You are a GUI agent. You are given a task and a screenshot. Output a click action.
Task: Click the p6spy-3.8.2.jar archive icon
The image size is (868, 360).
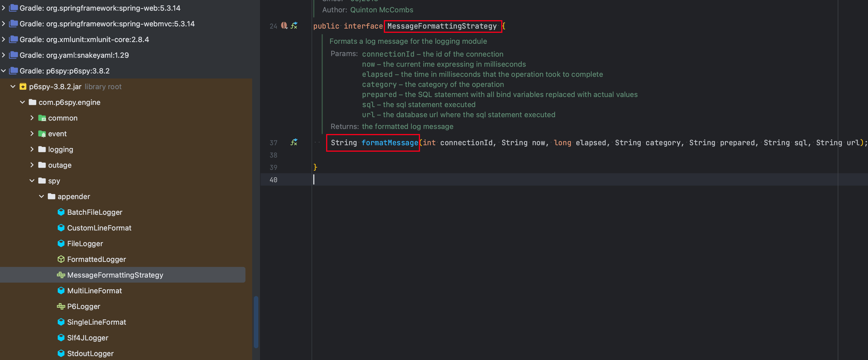[23, 87]
